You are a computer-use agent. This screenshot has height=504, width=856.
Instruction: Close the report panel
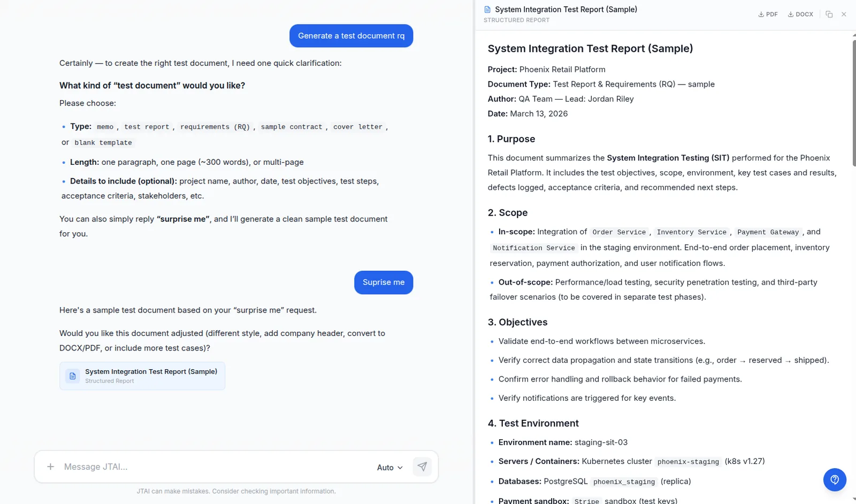coord(844,14)
